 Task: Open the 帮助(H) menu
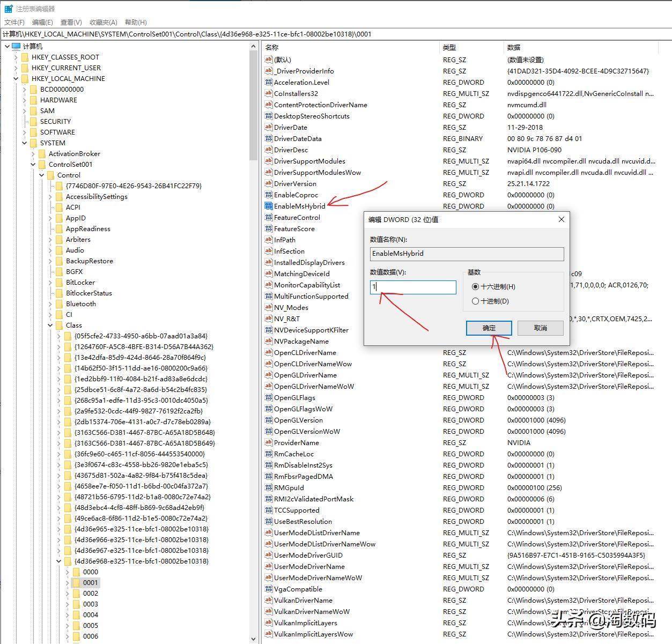[x=136, y=22]
